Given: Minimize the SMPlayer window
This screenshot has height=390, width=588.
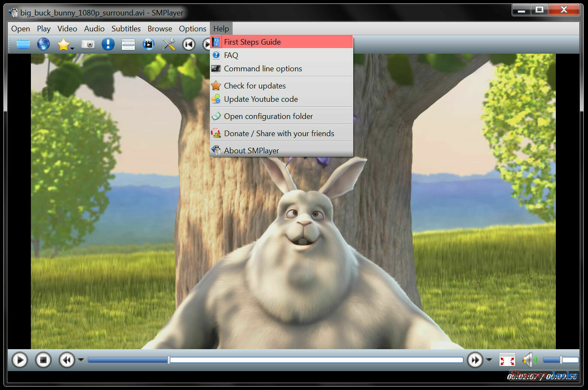Looking at the screenshot, I should click(521, 9).
